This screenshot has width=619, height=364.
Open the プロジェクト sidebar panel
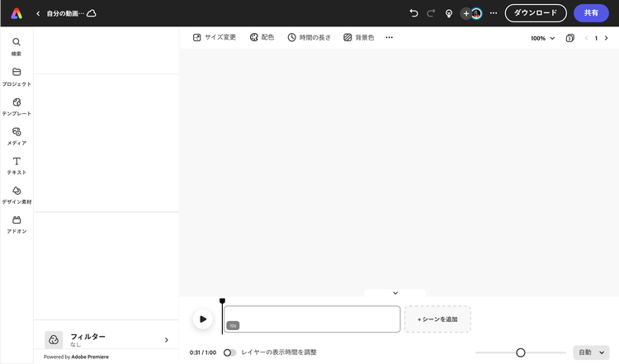[x=17, y=77]
